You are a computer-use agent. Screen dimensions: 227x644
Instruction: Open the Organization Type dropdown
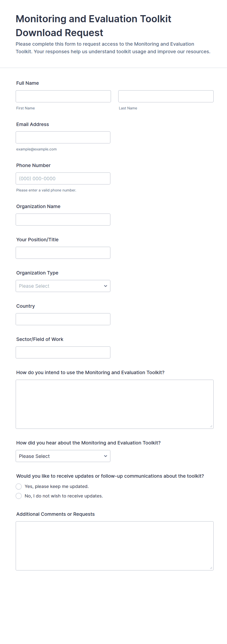63,286
